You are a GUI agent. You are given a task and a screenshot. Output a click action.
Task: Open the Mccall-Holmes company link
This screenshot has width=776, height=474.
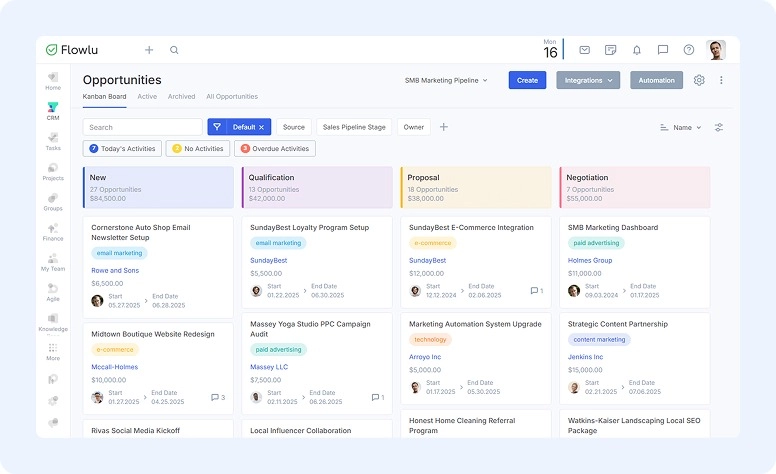pyautogui.click(x=114, y=367)
